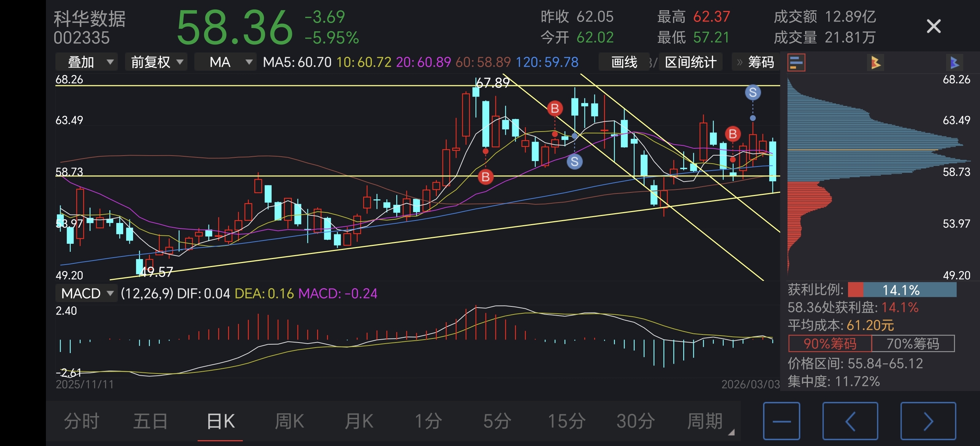This screenshot has height=446, width=980.
Task: Click the right arrow navigation button
Action: [928, 421]
